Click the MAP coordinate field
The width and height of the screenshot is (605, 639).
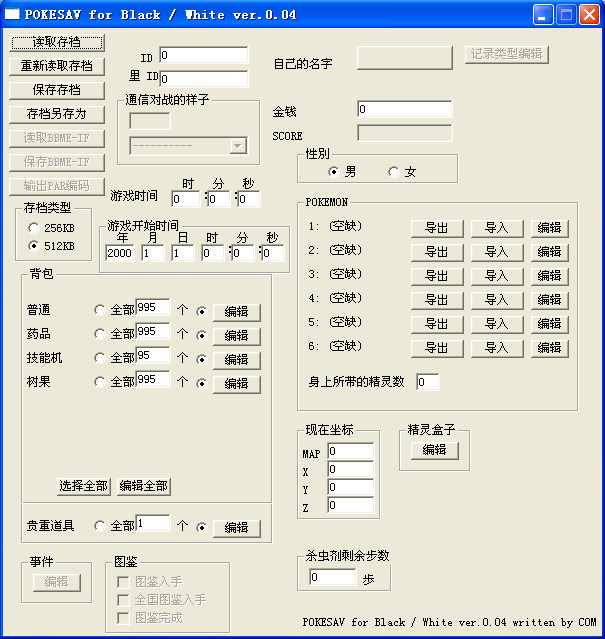pos(350,451)
